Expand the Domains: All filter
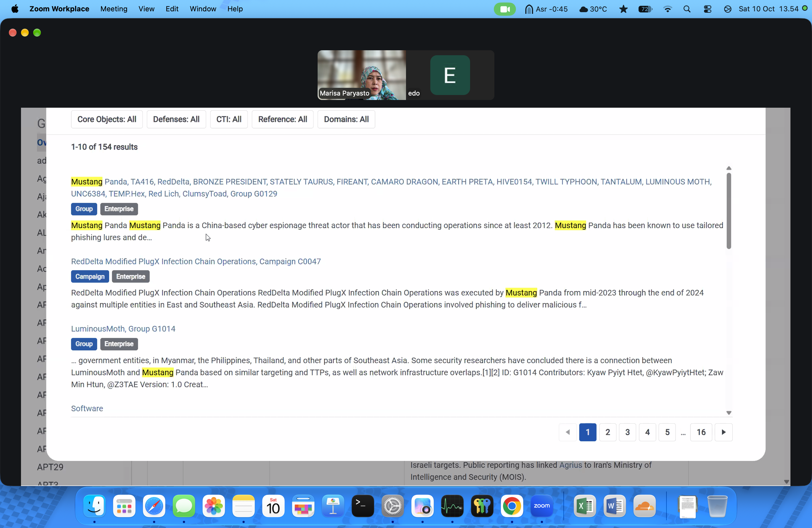Image resolution: width=812 pixels, height=528 pixels. [x=346, y=119]
